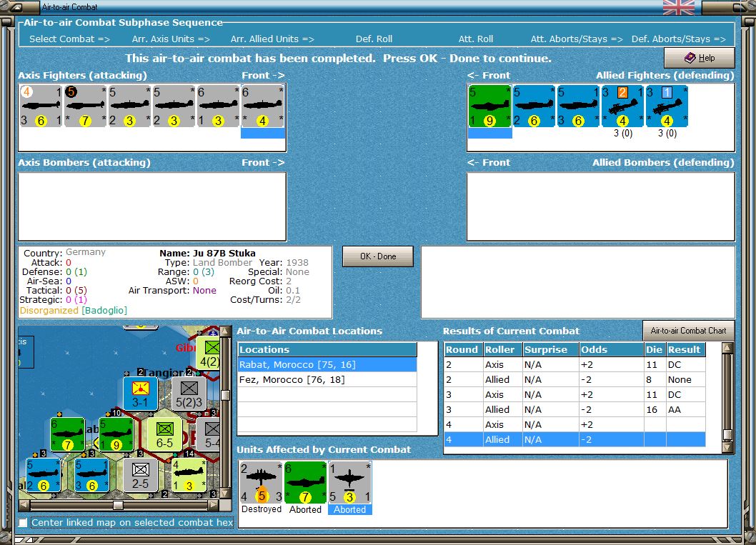Select Allied carrier plane with orange 2
This screenshot has width=756, height=545.
622,106
